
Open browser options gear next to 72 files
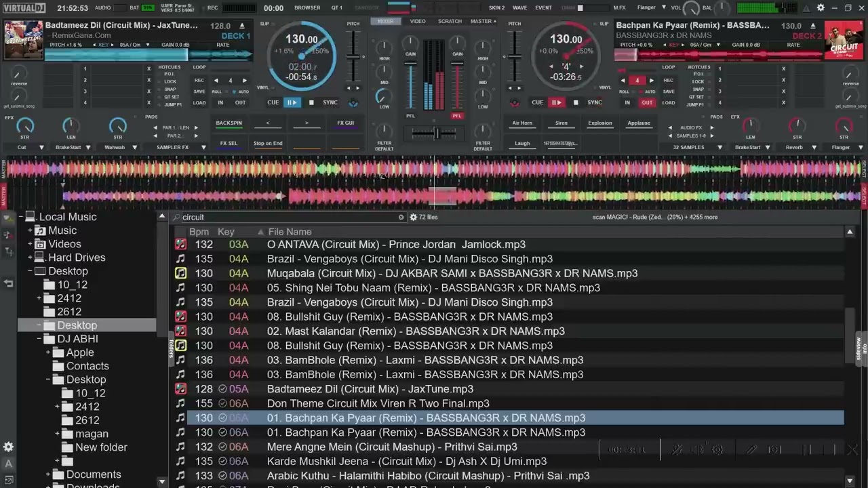pyautogui.click(x=413, y=218)
